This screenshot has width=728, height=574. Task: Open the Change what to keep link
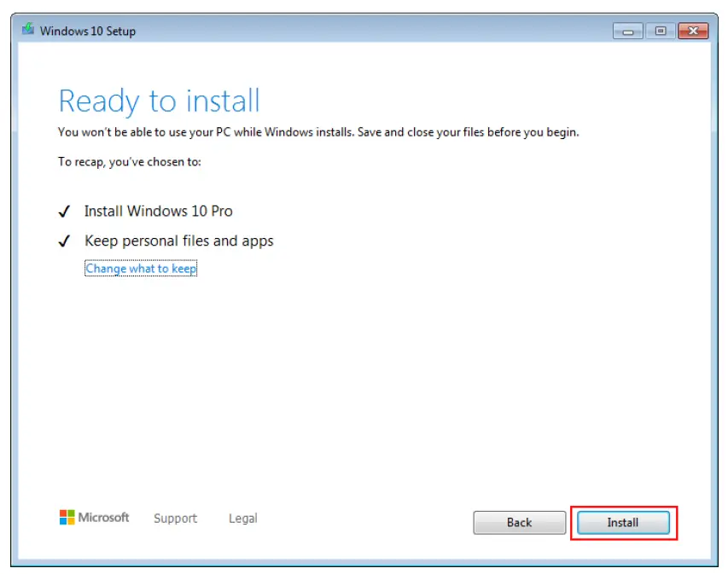pos(140,268)
